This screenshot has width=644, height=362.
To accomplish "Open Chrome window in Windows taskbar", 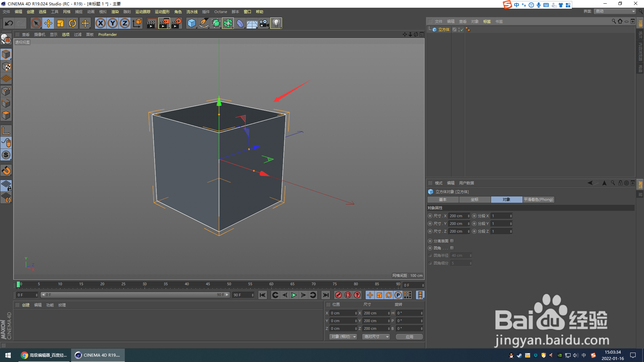I will [x=44, y=355].
